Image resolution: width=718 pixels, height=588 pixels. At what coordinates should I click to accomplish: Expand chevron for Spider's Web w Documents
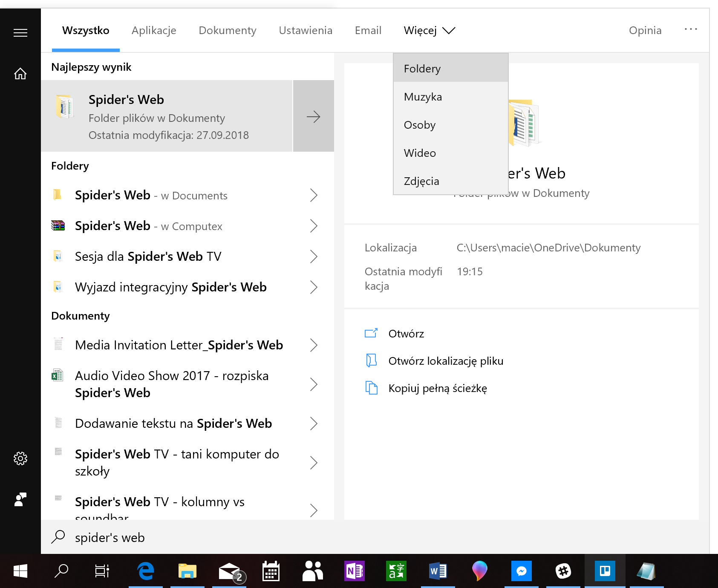[314, 195]
